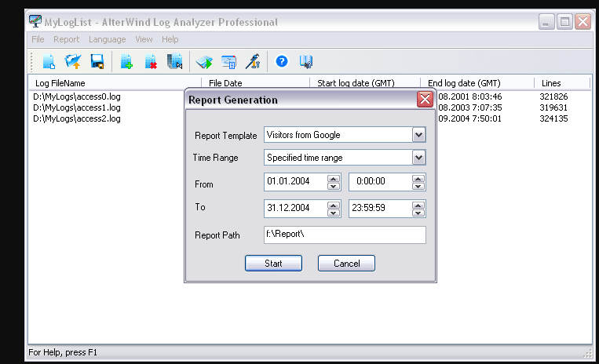599x364 pixels.
Task: Click the Cancel button
Action: [x=346, y=264]
